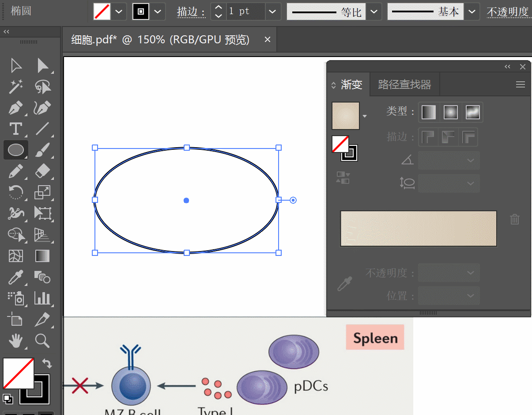Viewport: 532px width, 415px height.
Task: Select the Rotate tool
Action: [x=16, y=192]
